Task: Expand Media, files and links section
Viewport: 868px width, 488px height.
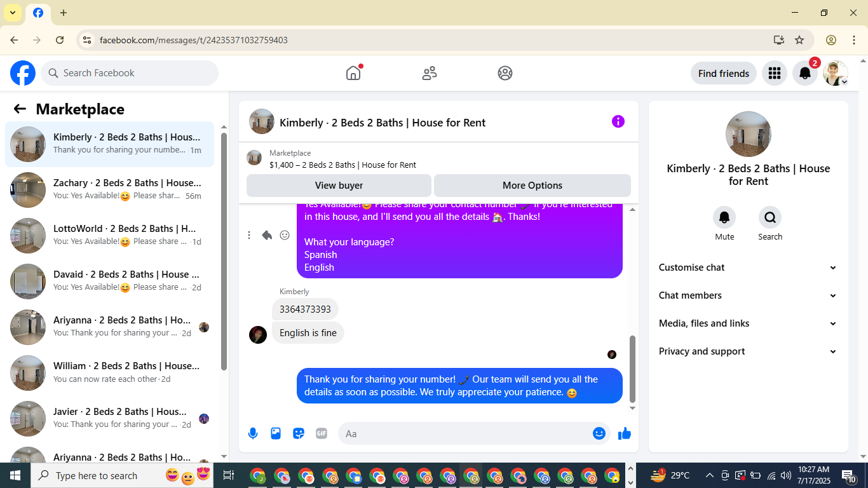Action: coord(748,323)
